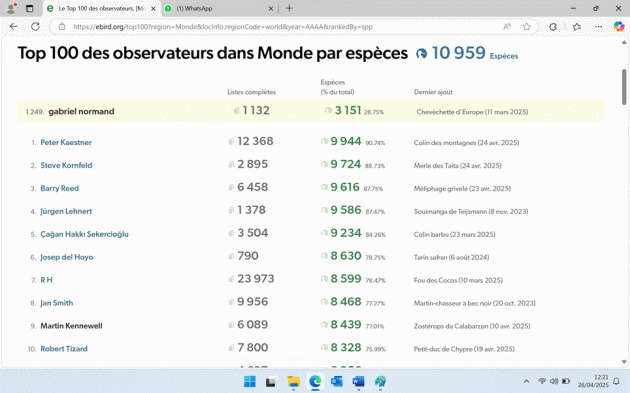
Task: Open the tab actions menu icon
Action: (x=29, y=8)
